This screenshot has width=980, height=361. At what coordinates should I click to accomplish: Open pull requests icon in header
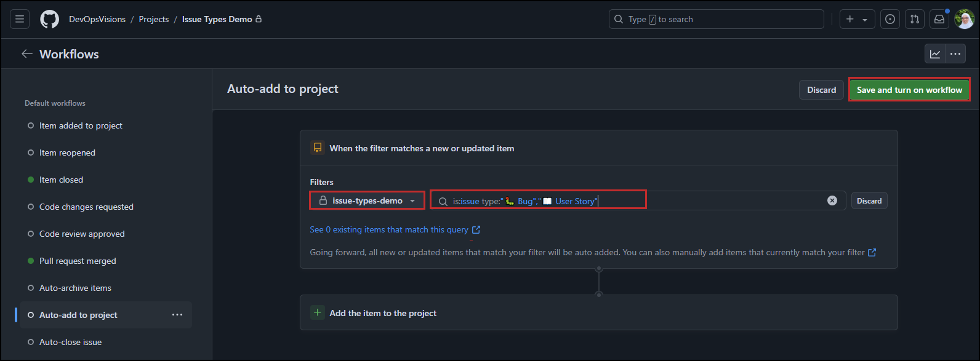915,19
